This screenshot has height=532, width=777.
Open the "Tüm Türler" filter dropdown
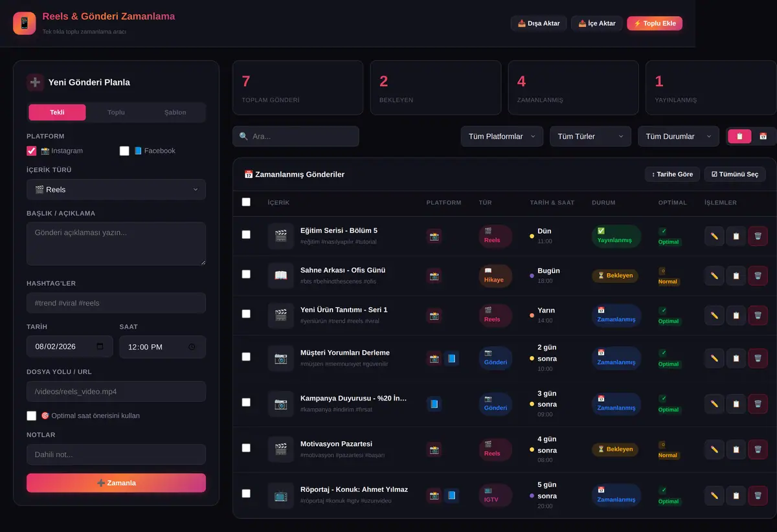pyautogui.click(x=591, y=137)
